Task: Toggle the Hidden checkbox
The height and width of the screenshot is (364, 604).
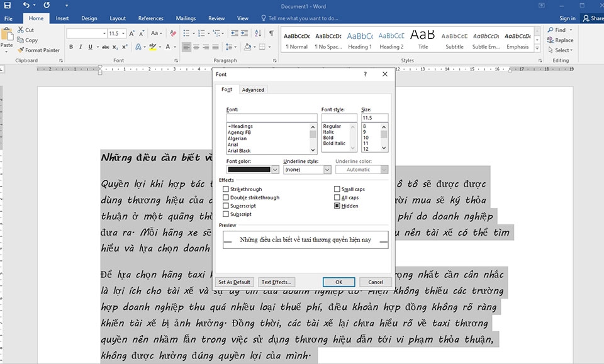Action: click(x=337, y=206)
